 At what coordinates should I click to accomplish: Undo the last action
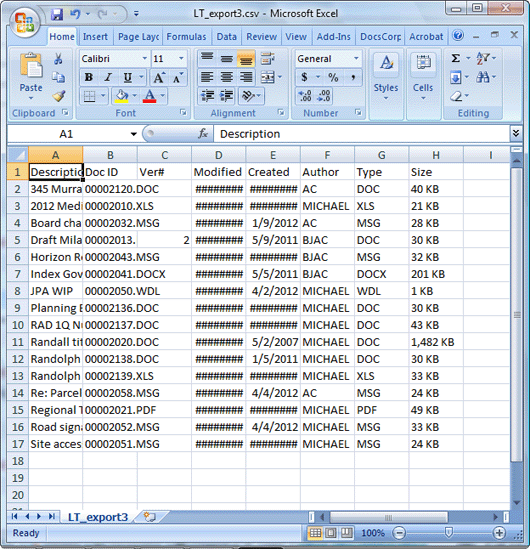point(75,14)
